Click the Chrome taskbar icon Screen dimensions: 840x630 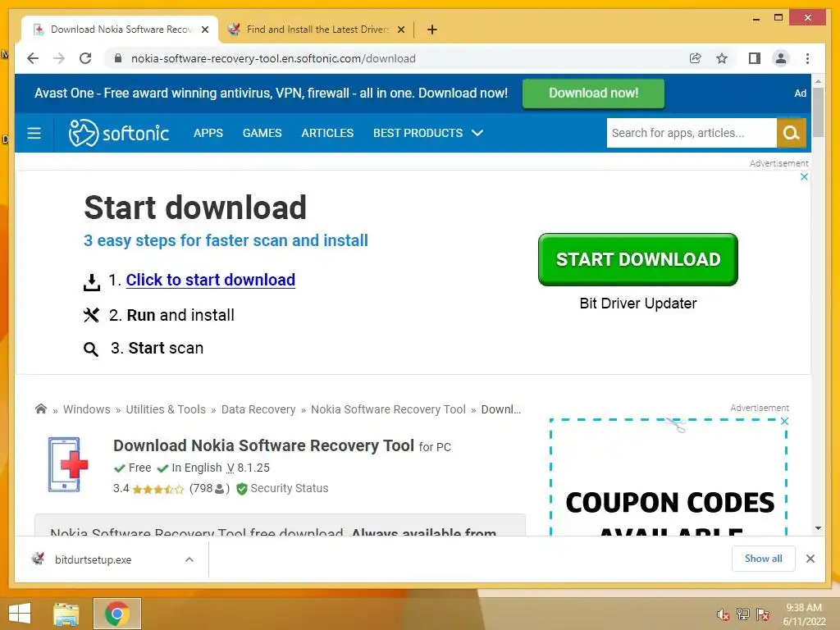116,614
